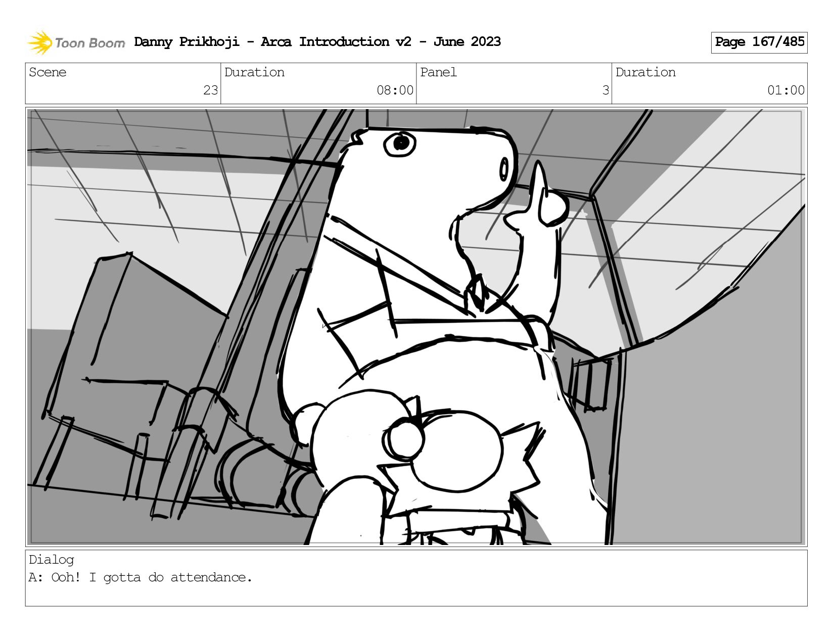
Task: Select the panel duration '01:00'
Action: (786, 90)
